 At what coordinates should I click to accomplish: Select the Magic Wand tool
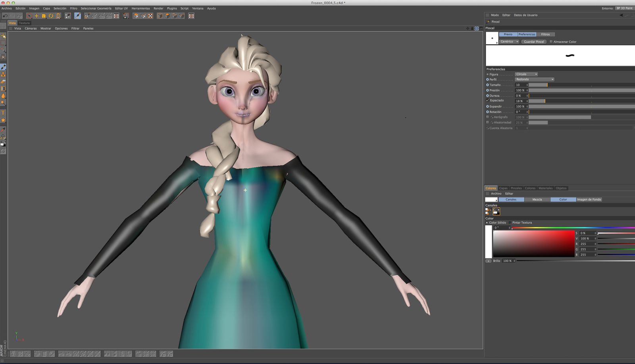tap(3, 50)
